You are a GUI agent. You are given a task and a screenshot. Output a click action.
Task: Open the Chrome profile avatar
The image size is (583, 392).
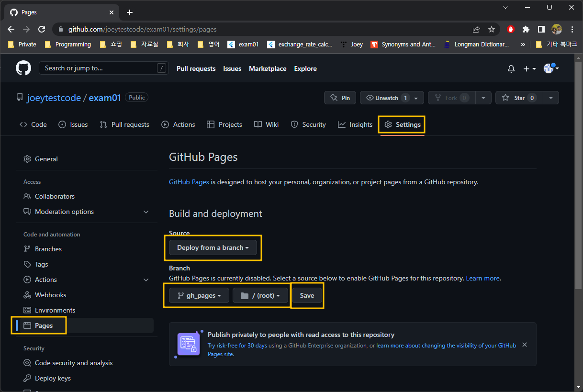[x=556, y=29]
